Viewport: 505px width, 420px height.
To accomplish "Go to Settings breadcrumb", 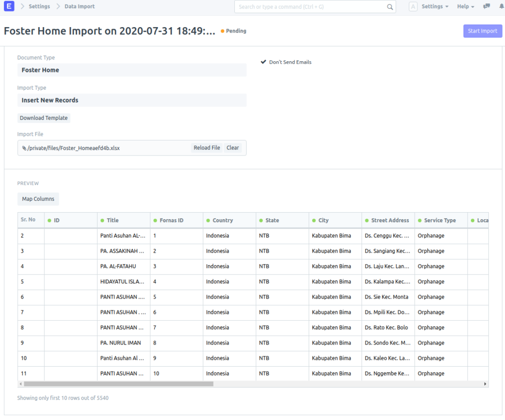I will click(39, 6).
